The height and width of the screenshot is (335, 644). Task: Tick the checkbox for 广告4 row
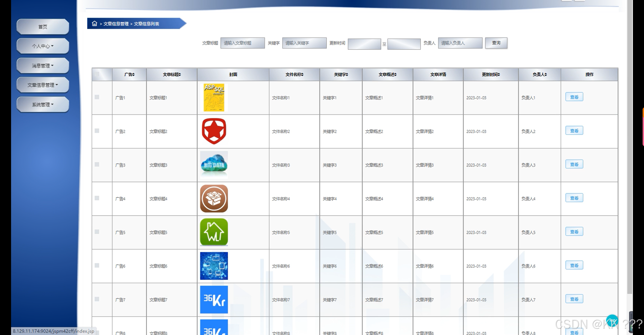97,198
